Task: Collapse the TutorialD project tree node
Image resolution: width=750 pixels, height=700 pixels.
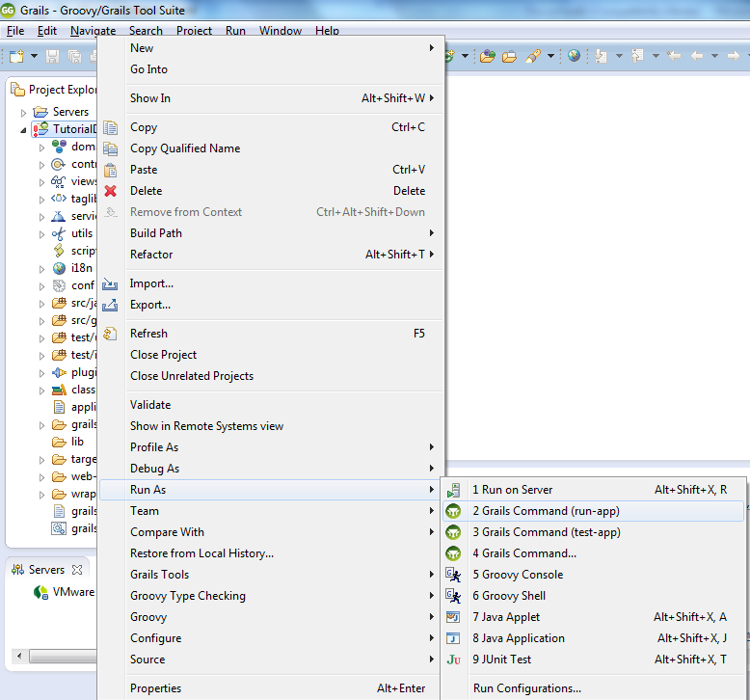Action: 24,129
